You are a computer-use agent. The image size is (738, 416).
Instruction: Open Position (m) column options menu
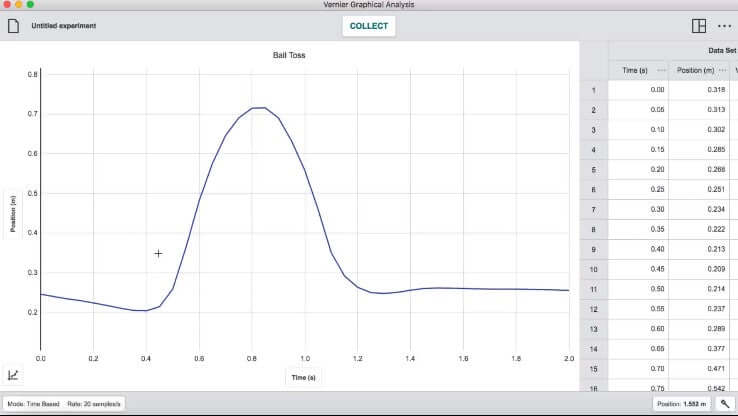click(723, 70)
